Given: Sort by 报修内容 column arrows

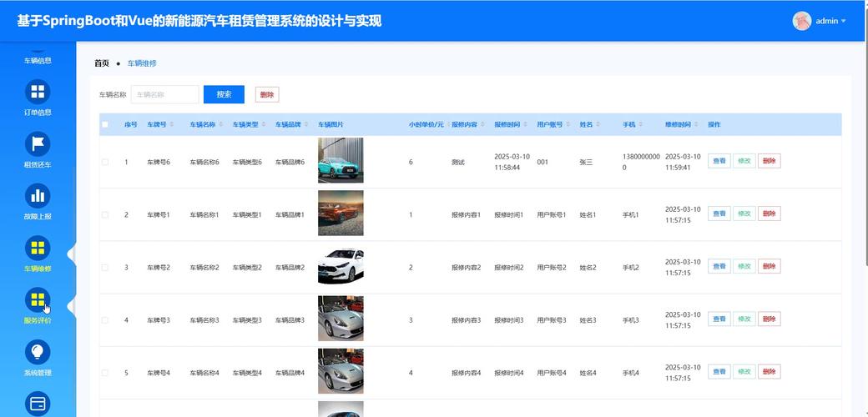Looking at the screenshot, I should [482, 125].
